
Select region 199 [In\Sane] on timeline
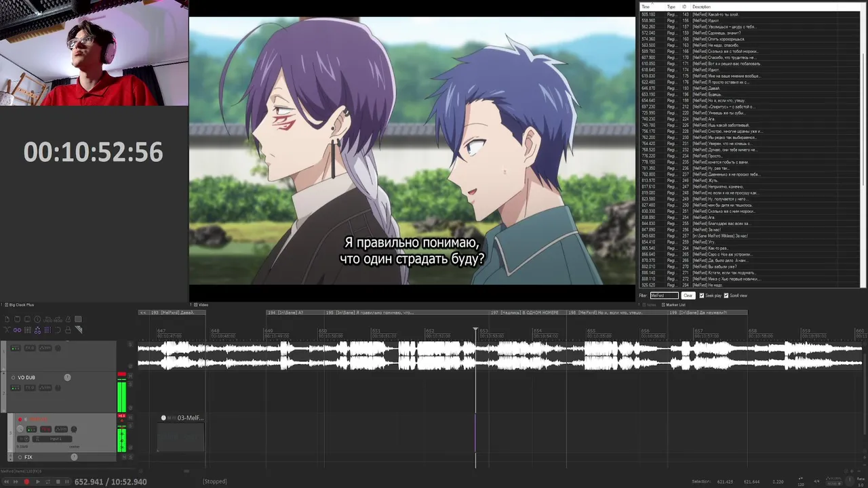707,312
